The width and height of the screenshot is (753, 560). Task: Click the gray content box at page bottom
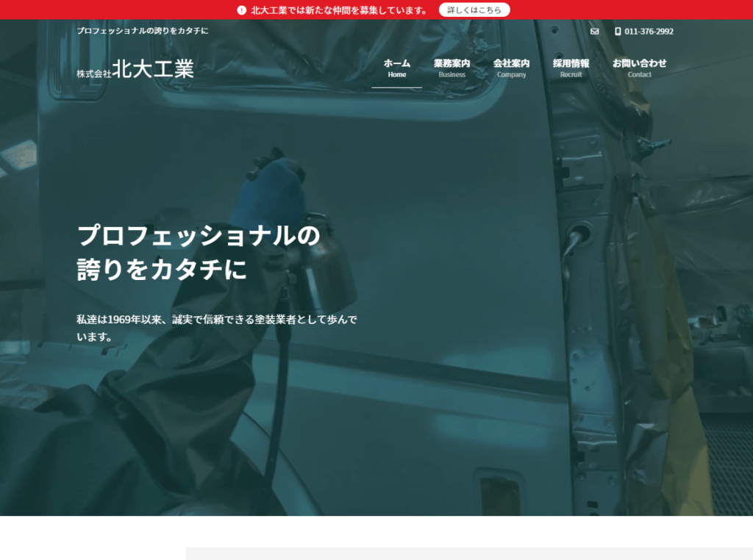pos(469,553)
